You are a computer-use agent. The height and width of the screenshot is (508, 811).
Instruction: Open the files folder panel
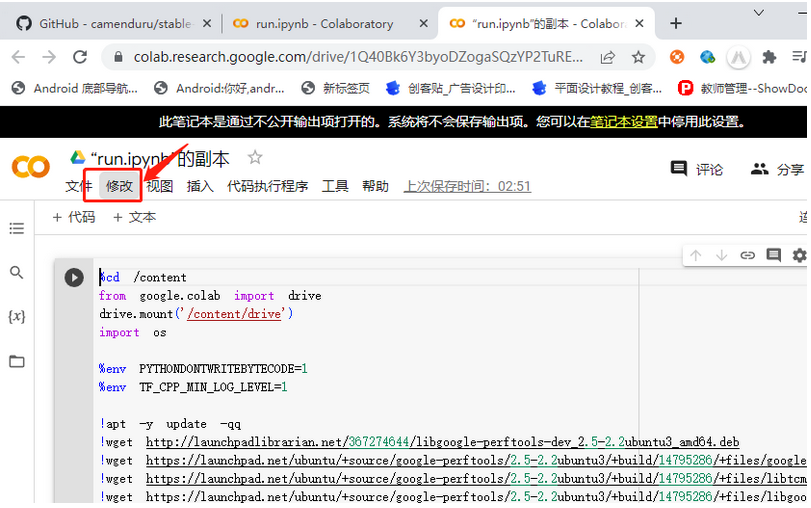coord(17,361)
